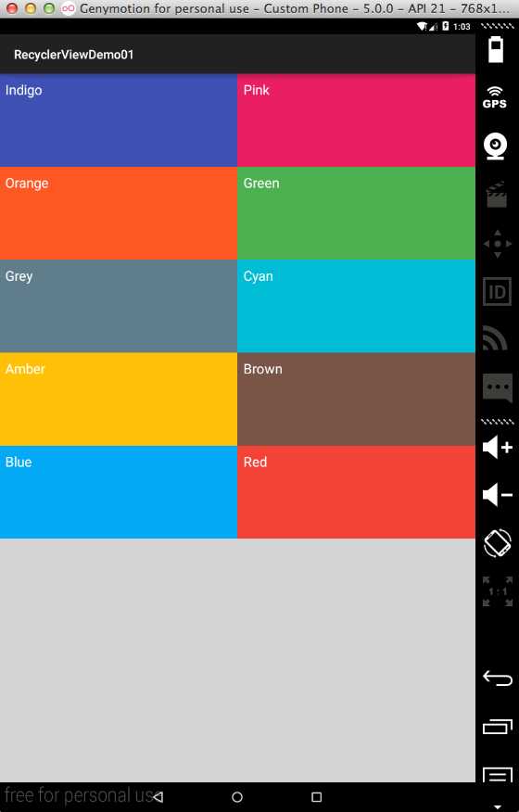519x812 pixels.
Task: Click the status bar battery icon
Action: click(446, 26)
